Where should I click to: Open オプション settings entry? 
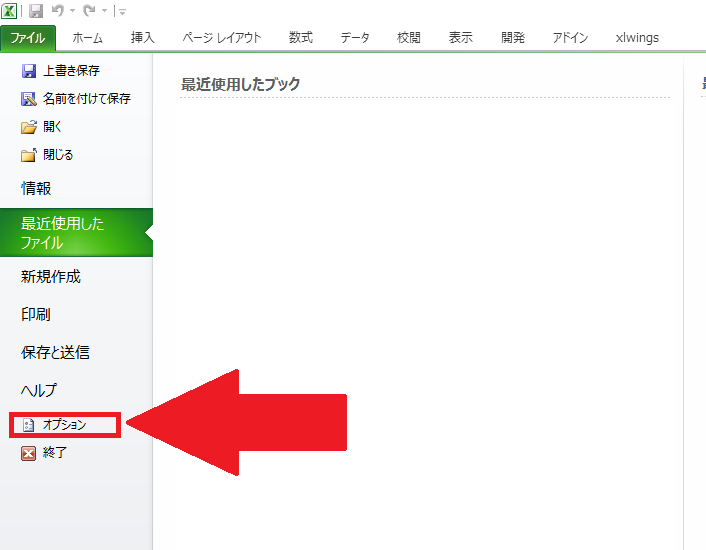coord(64,425)
